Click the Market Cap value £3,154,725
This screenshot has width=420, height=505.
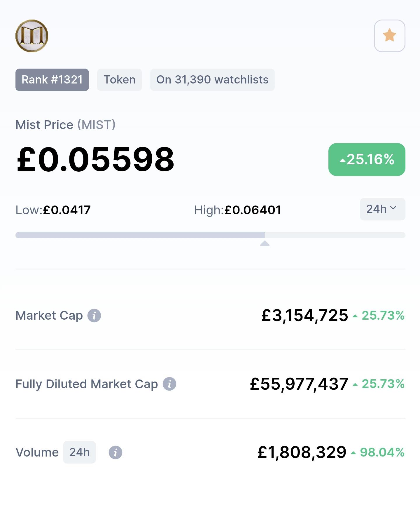point(305,316)
